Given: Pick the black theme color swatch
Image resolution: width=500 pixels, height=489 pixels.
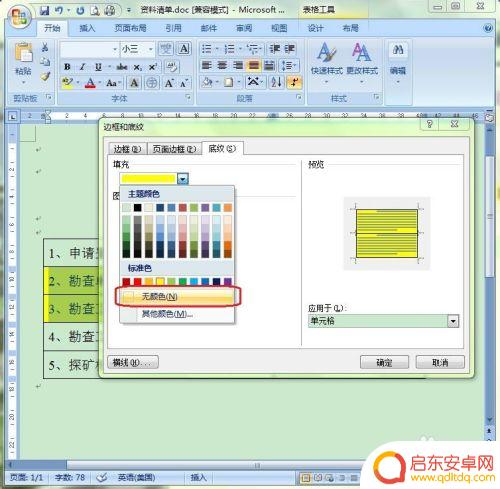Looking at the screenshot, I should coord(137,208).
